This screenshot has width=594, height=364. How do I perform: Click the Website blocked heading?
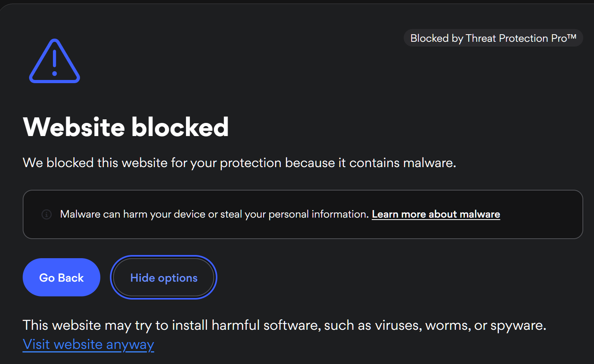(126, 127)
